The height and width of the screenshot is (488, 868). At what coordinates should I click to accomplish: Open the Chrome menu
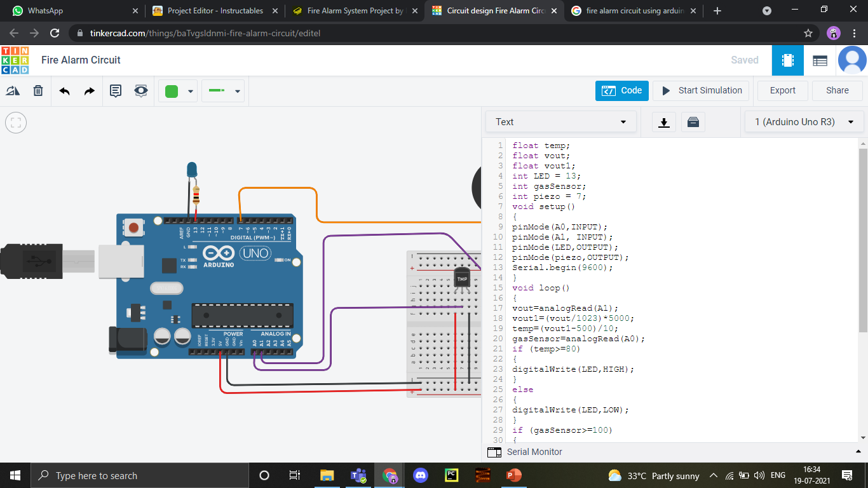pos(855,33)
